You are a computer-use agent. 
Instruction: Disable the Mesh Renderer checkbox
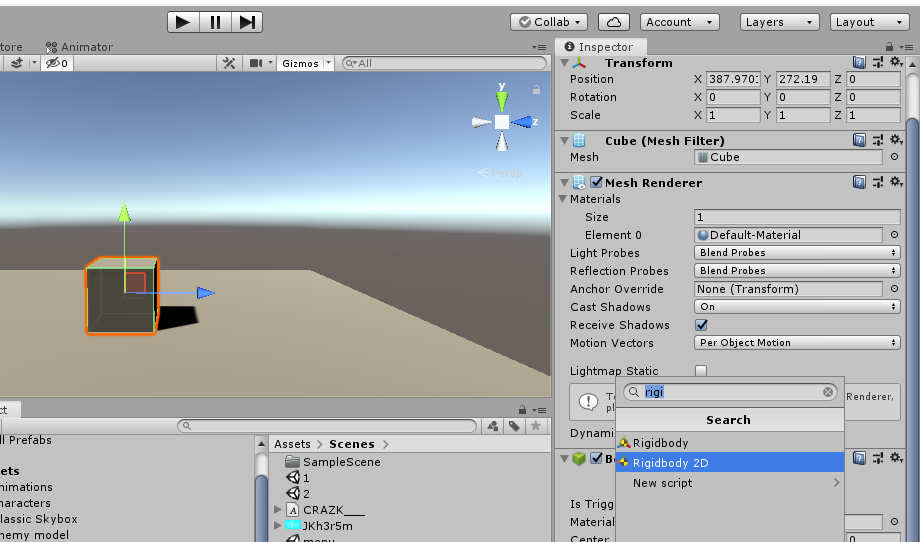click(x=597, y=182)
